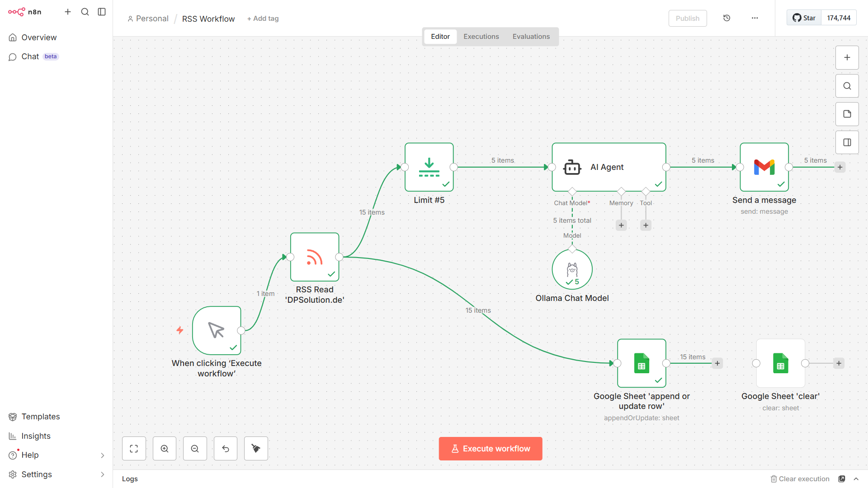Add a Memory sub-node to AI Agent
868x488 pixels.
click(x=621, y=225)
